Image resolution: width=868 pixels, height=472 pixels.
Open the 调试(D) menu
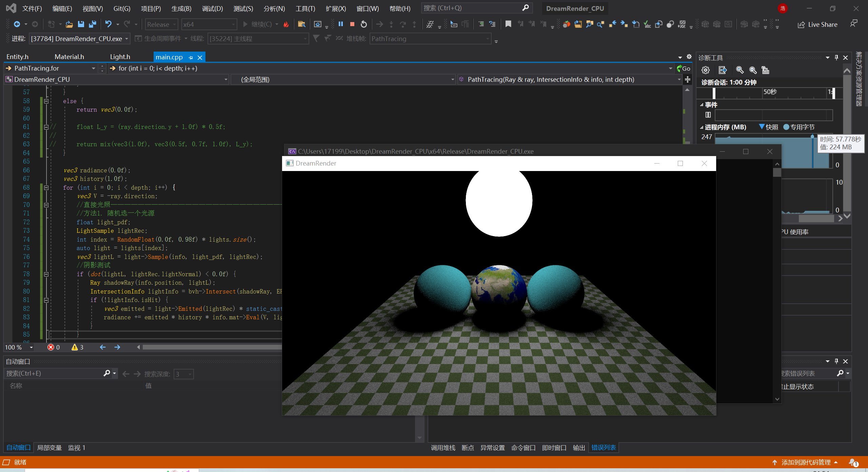point(212,8)
